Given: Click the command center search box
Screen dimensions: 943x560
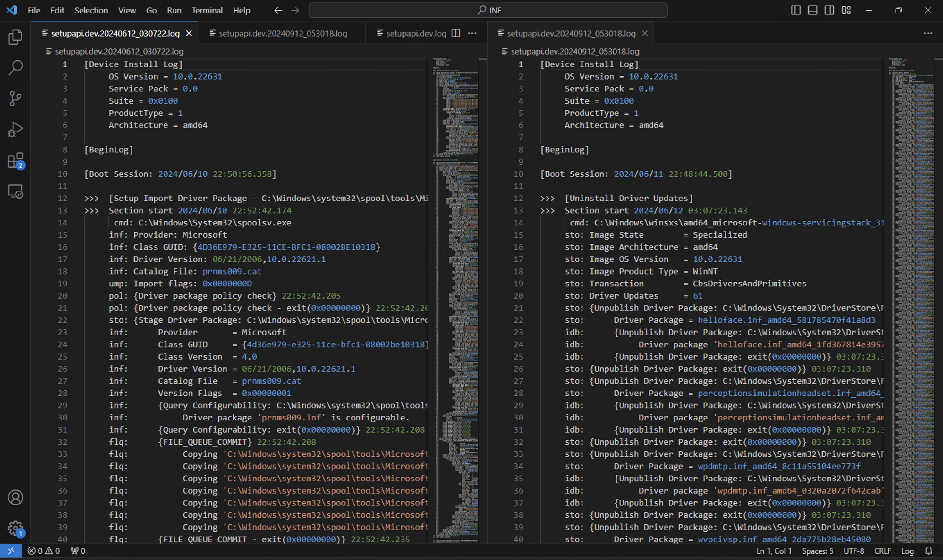Looking at the screenshot, I should [488, 11].
